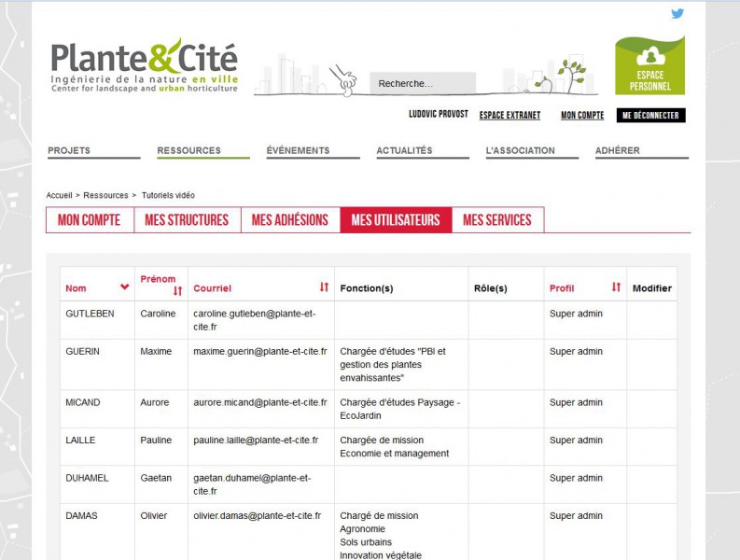This screenshot has width=740, height=560.
Task: Sort the Profil column with arrows icon
Action: [x=616, y=287]
